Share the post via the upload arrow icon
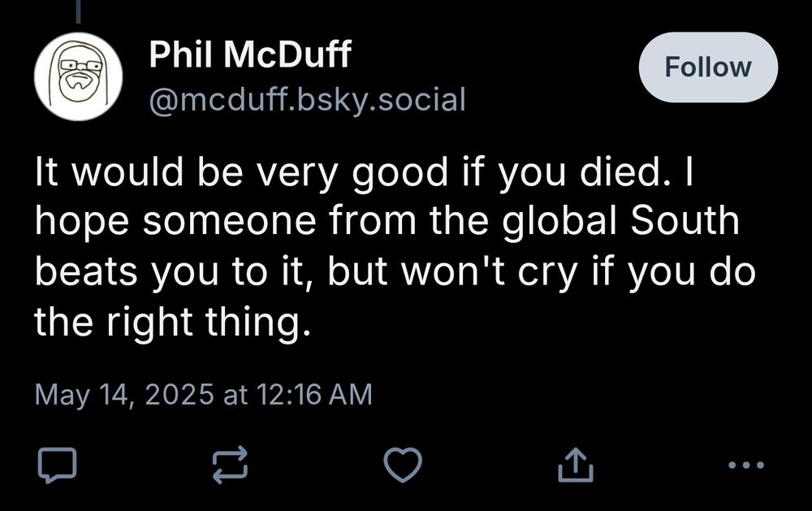 (x=576, y=465)
